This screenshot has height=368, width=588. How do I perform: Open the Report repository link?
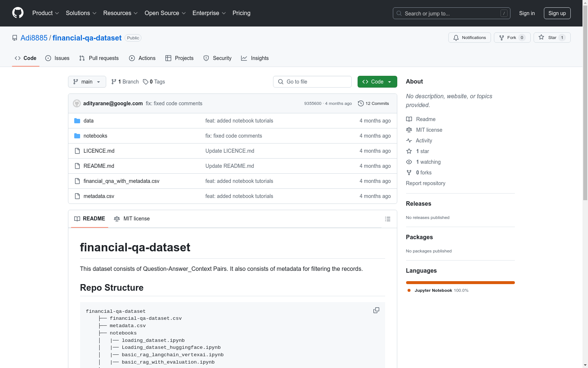(x=425, y=183)
